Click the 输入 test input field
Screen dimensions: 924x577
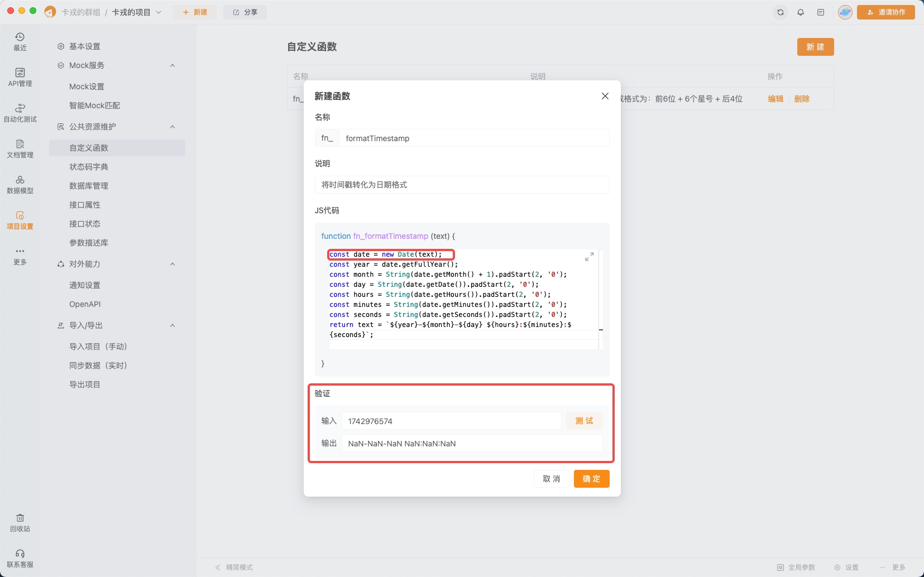coord(451,421)
